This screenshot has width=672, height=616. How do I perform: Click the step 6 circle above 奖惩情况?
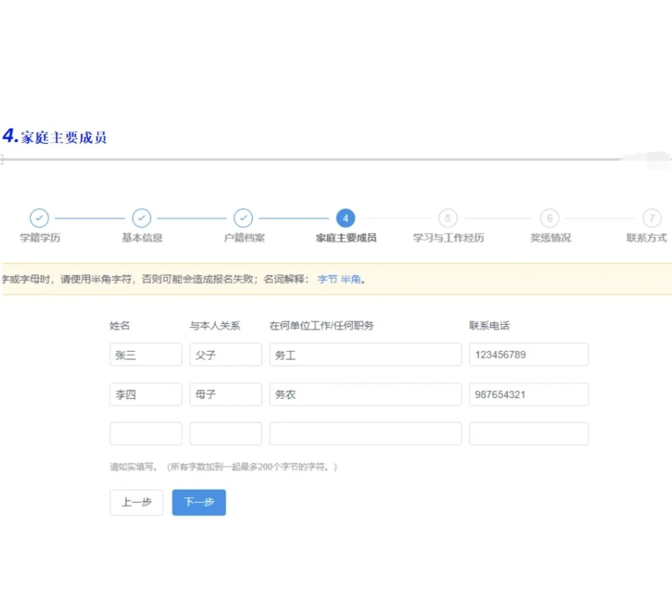point(550,218)
